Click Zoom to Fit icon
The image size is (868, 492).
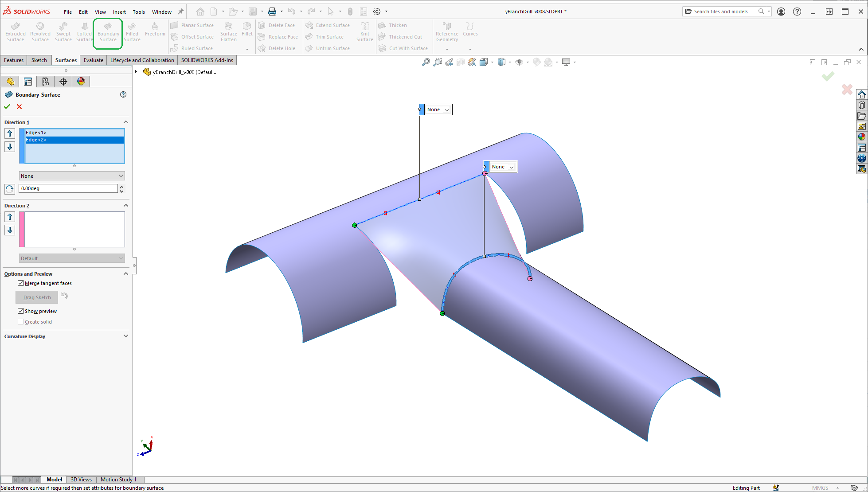(426, 62)
